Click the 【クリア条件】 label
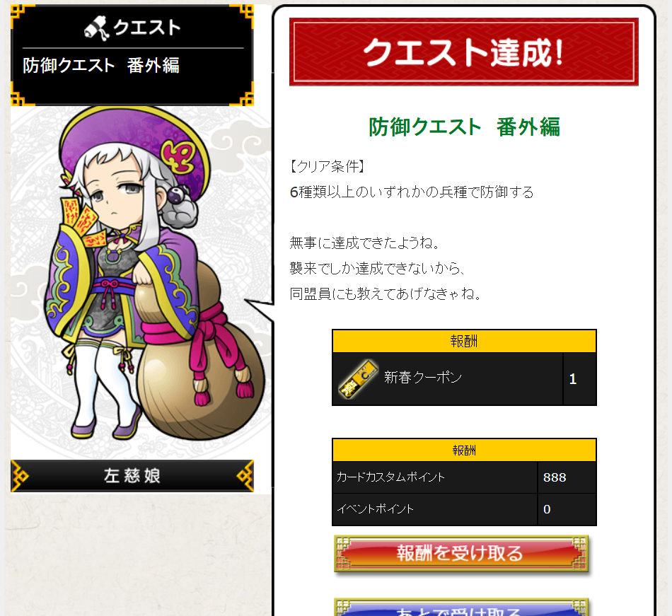Image resolution: width=672 pixels, height=616 pixels. (x=327, y=166)
